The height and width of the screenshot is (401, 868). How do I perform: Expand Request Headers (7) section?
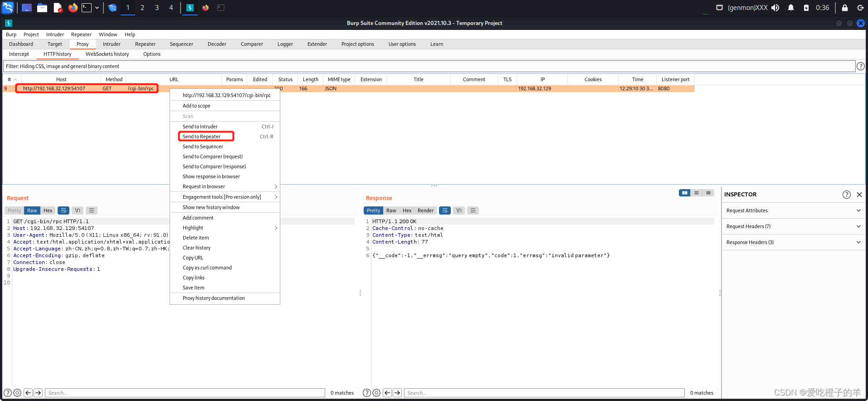point(794,226)
